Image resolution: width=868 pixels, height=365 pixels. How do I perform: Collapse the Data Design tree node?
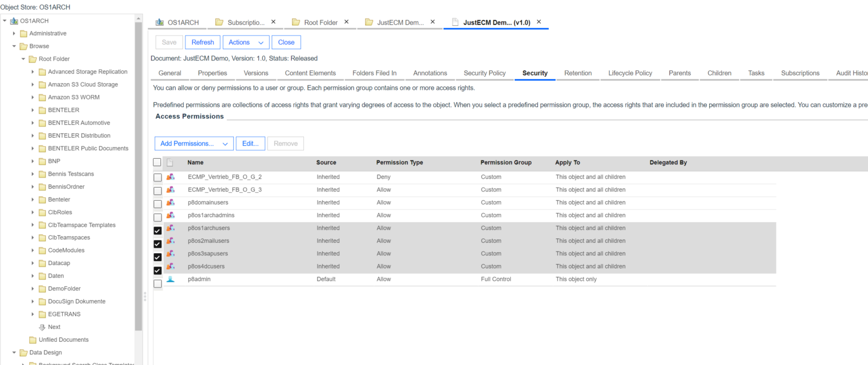pyautogui.click(x=15, y=352)
